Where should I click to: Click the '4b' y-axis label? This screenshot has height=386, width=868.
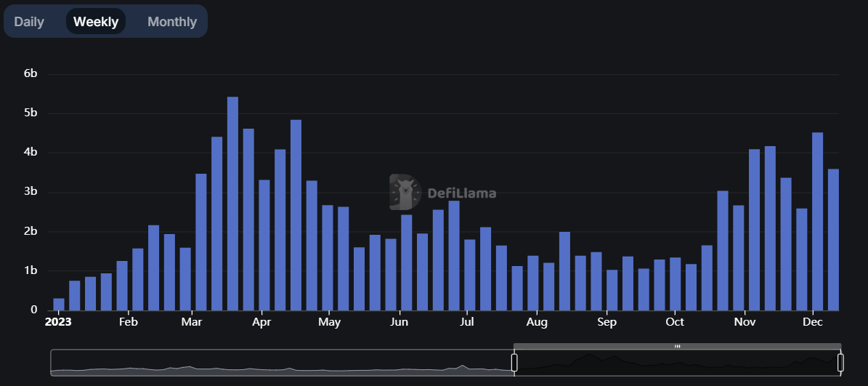[31, 153]
